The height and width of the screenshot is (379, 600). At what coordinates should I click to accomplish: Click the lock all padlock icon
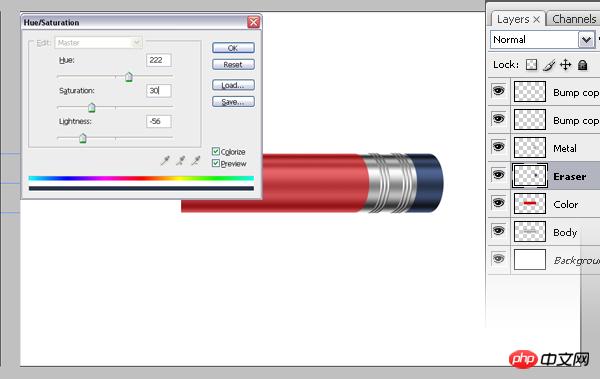click(582, 65)
